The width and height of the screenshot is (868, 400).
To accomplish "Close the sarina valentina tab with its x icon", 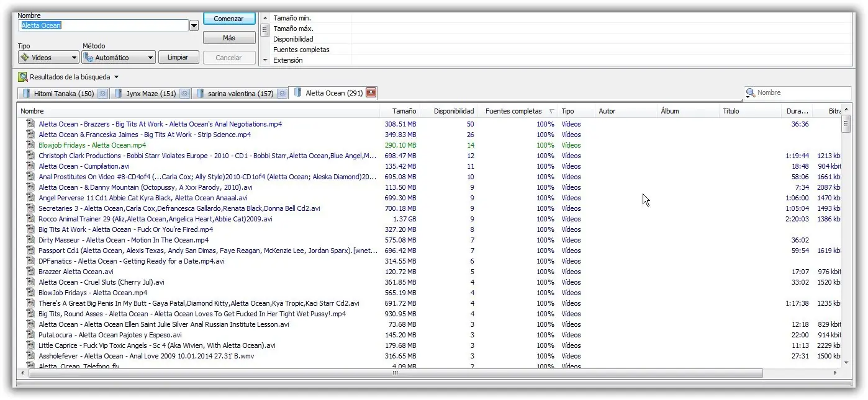I will click(282, 94).
